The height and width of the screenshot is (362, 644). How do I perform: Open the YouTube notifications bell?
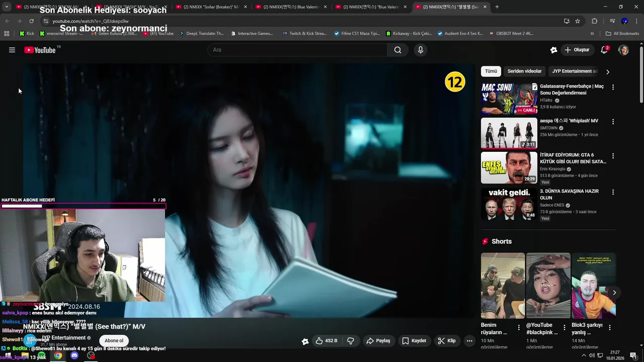point(604,50)
